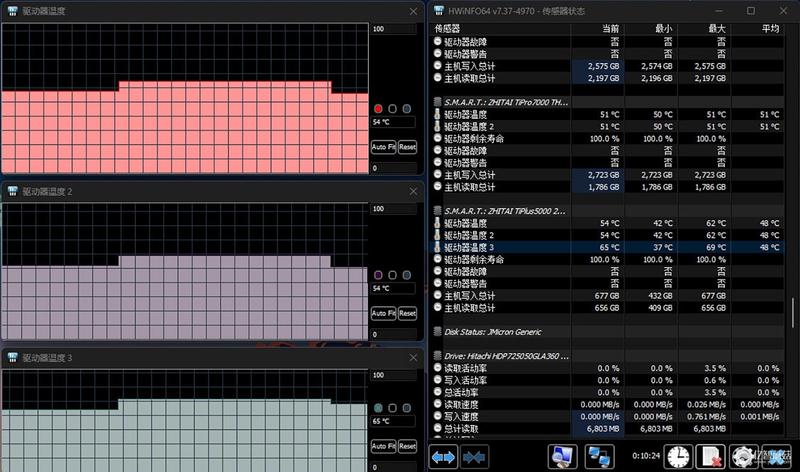Click the network remote monitoring computers icon
Screen dimensions: 800x472
pos(599,457)
